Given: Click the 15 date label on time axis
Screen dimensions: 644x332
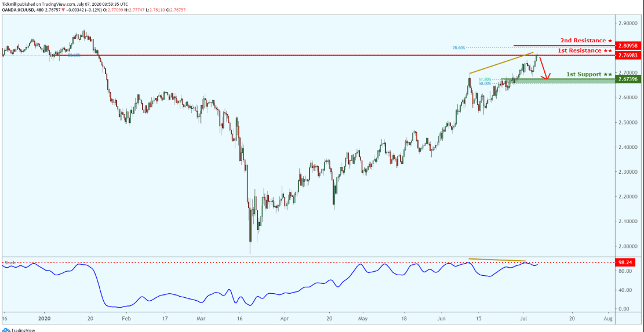Looking at the screenshot, I should point(478,318).
